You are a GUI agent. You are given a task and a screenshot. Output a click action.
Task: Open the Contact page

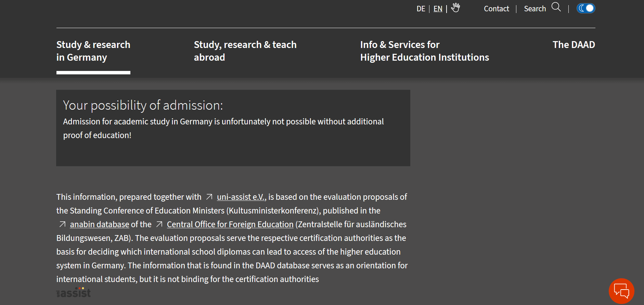(496, 9)
